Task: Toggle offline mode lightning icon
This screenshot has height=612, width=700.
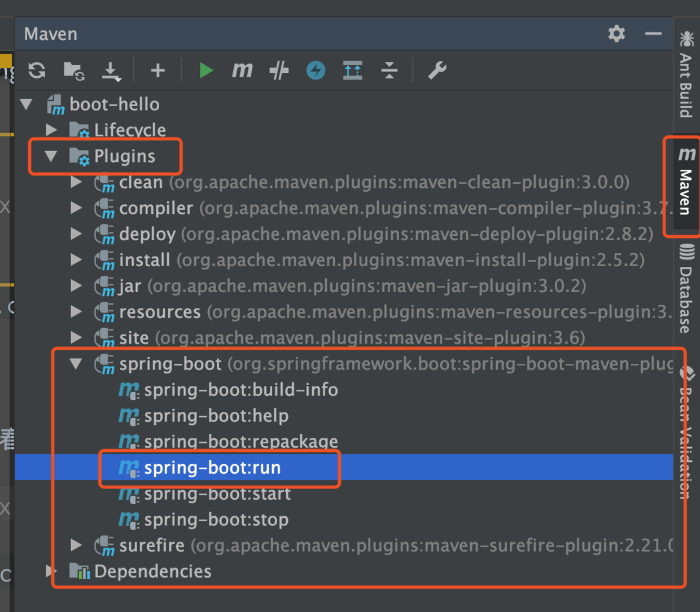Action: pyautogui.click(x=316, y=71)
